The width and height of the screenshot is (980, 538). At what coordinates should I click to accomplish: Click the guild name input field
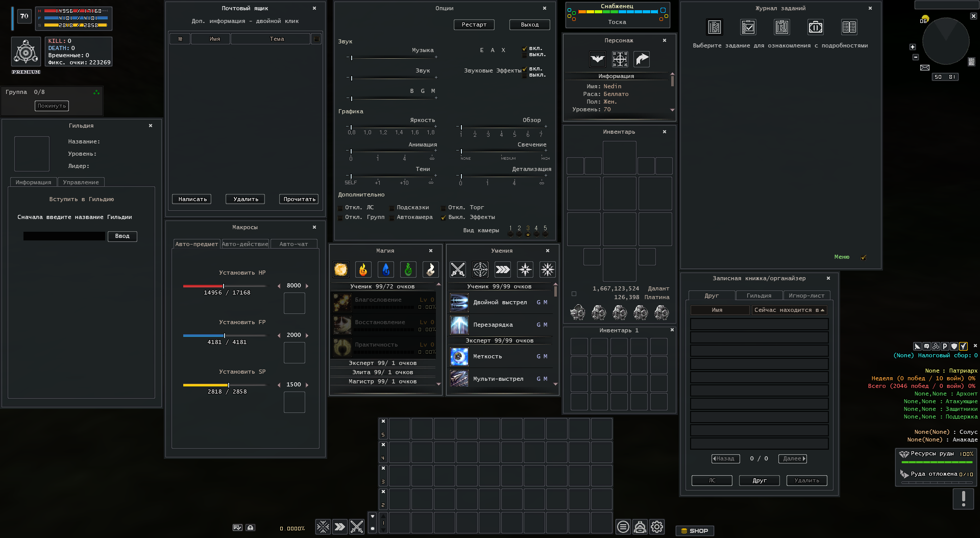click(x=64, y=236)
